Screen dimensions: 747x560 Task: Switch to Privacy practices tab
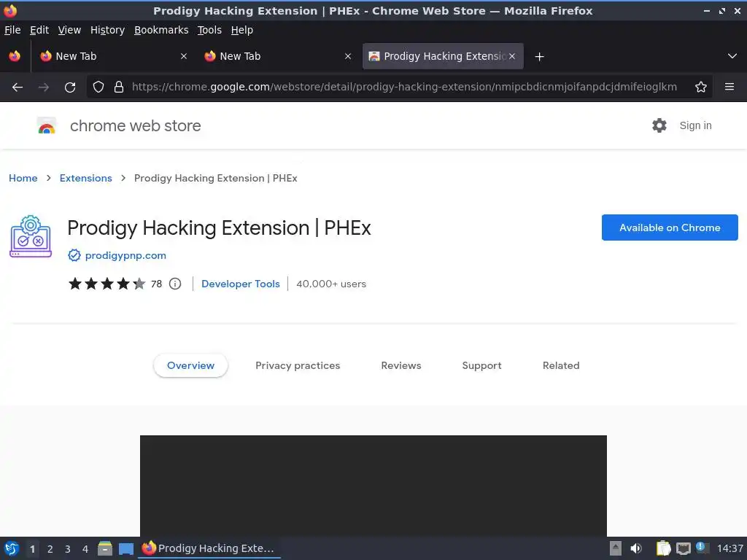tap(298, 365)
